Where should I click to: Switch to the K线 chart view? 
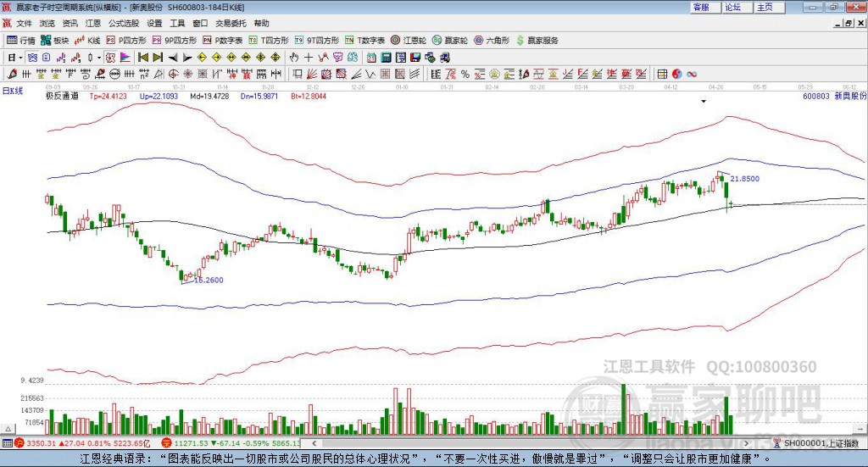pyautogui.click(x=87, y=41)
